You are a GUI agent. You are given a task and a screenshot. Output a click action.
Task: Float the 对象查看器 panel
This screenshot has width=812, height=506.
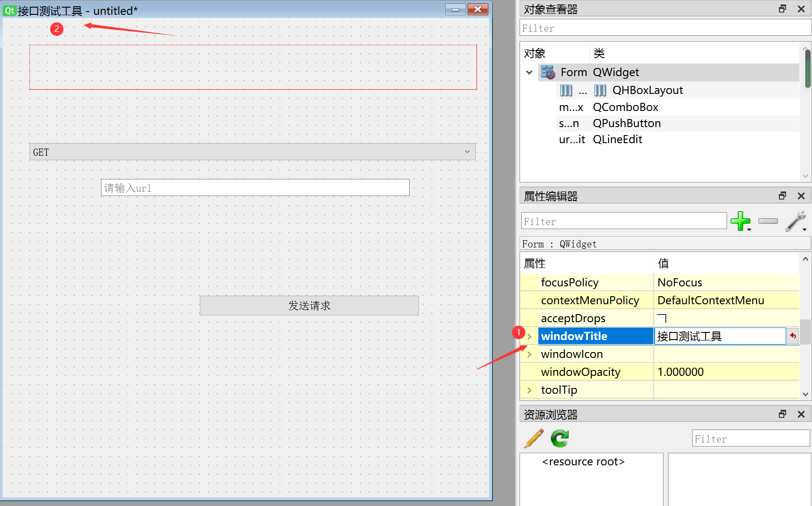coord(782,9)
